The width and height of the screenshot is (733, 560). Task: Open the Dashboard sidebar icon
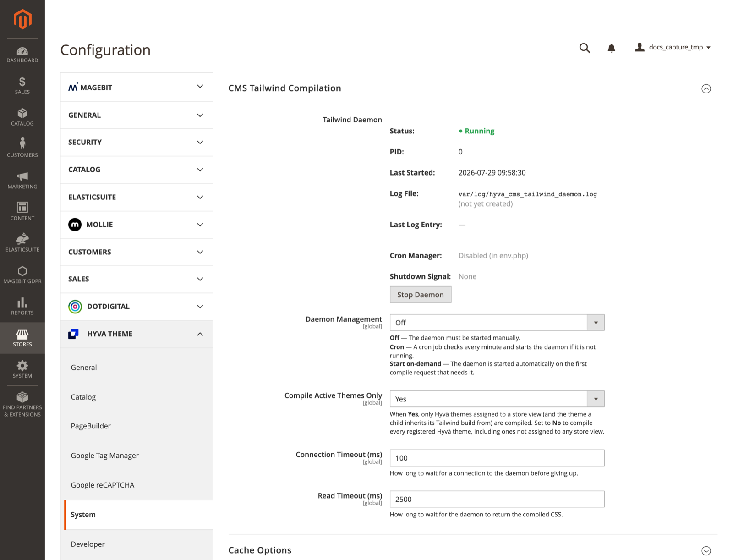(x=22, y=55)
